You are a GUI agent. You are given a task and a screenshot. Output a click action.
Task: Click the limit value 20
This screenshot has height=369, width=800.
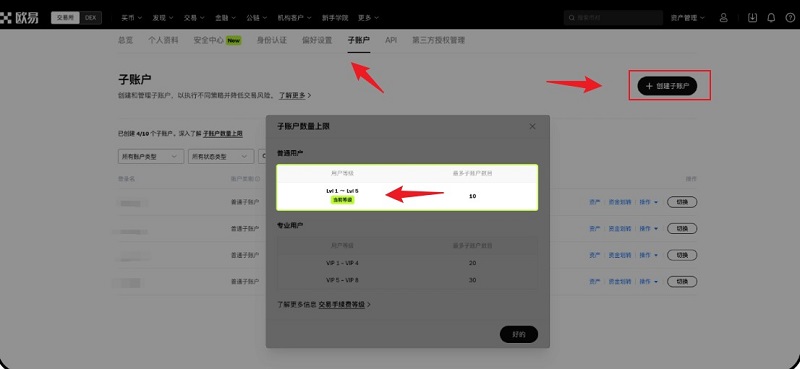(x=472, y=263)
